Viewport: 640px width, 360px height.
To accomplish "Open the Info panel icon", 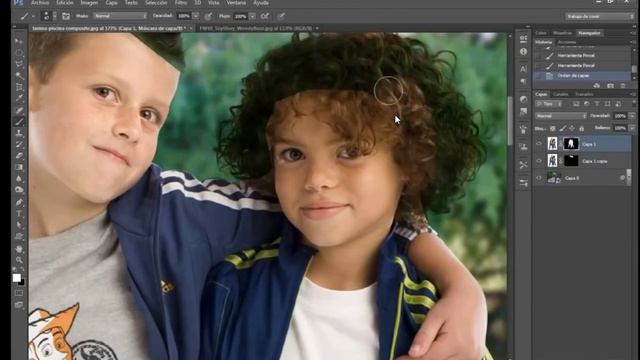I will click(x=523, y=52).
